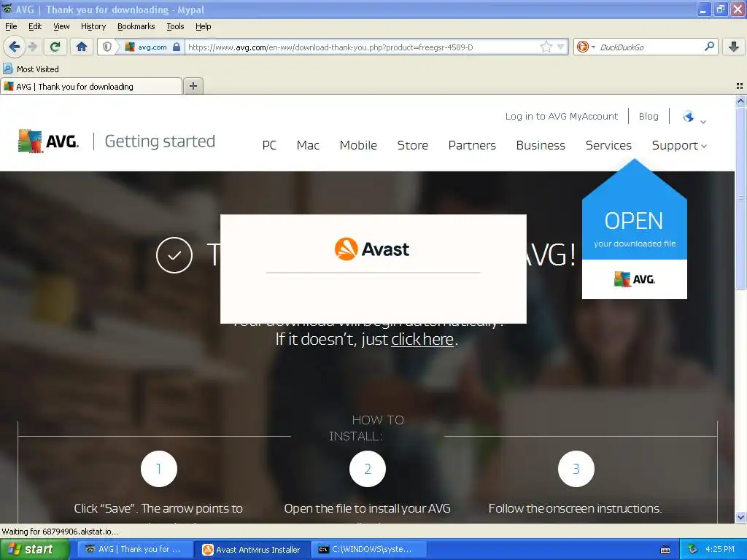Open the downloads arrow button
747x560 pixels.
pyautogui.click(x=734, y=47)
